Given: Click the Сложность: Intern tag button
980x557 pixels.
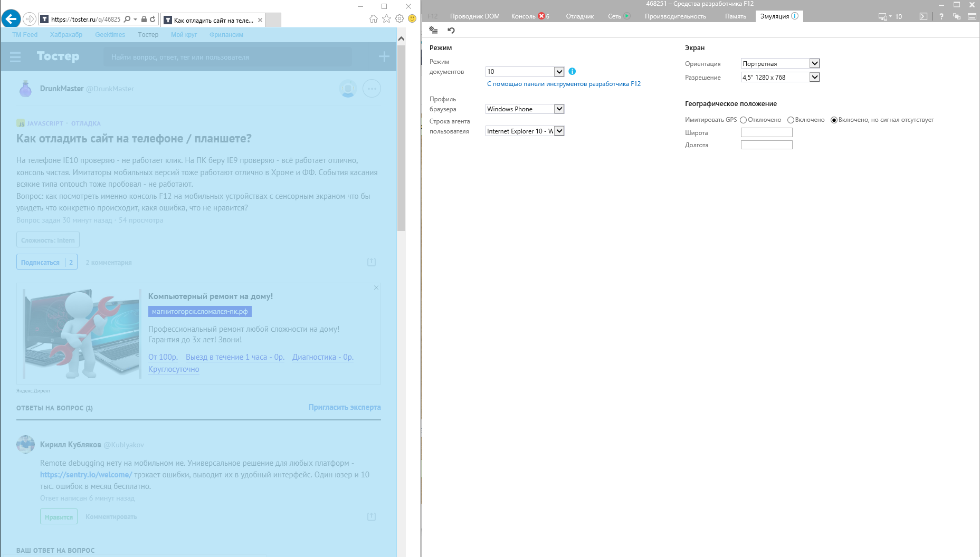Looking at the screenshot, I should (x=48, y=240).
